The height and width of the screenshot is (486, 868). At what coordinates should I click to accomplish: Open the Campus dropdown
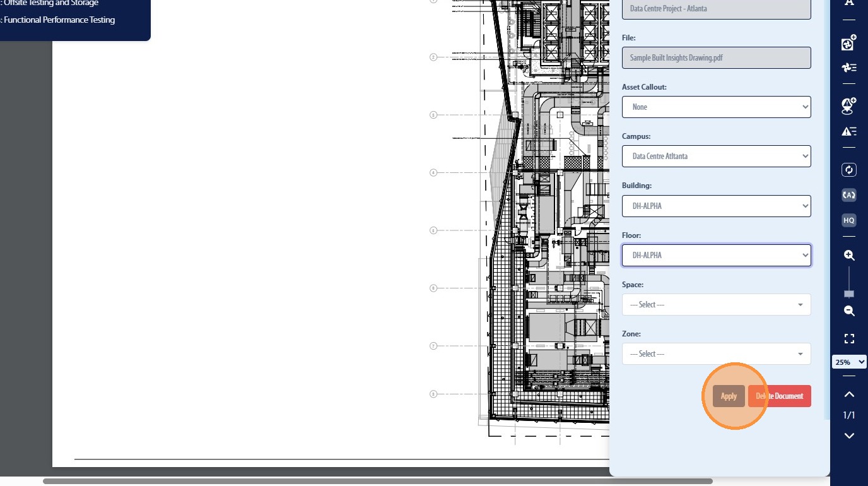[x=717, y=156]
